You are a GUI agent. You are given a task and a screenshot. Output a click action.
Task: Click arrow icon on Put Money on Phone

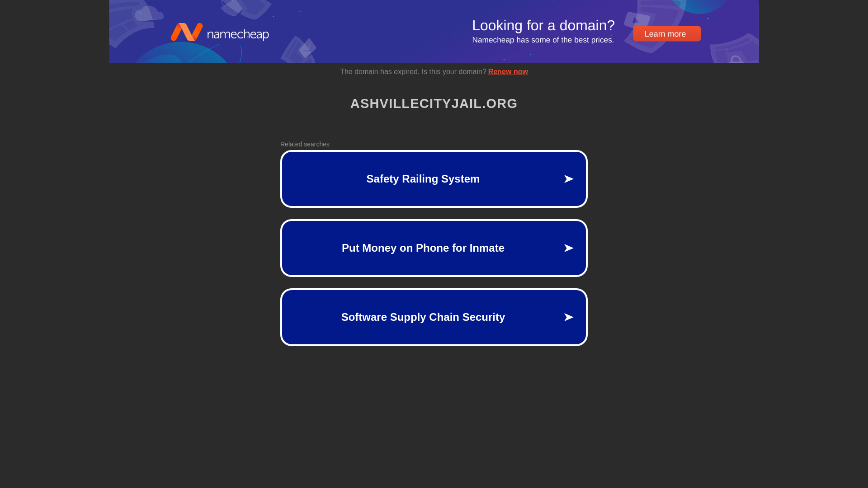569,248
